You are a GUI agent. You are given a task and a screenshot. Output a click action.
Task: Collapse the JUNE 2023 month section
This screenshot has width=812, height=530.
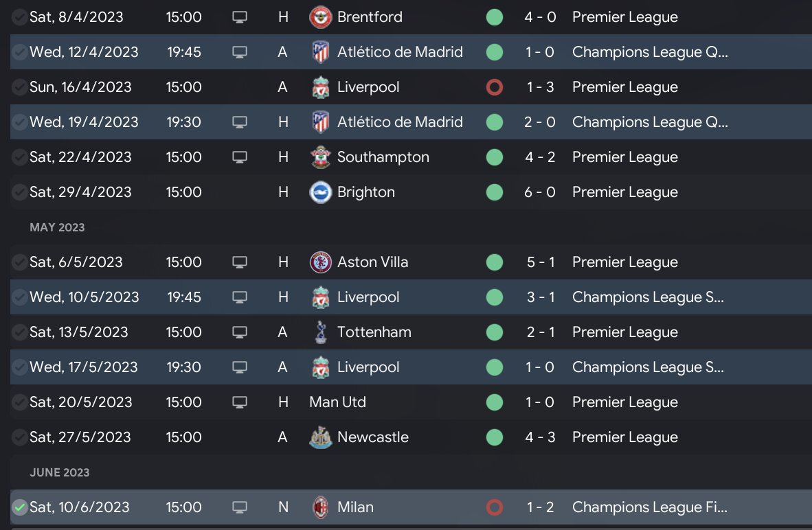pyautogui.click(x=60, y=472)
